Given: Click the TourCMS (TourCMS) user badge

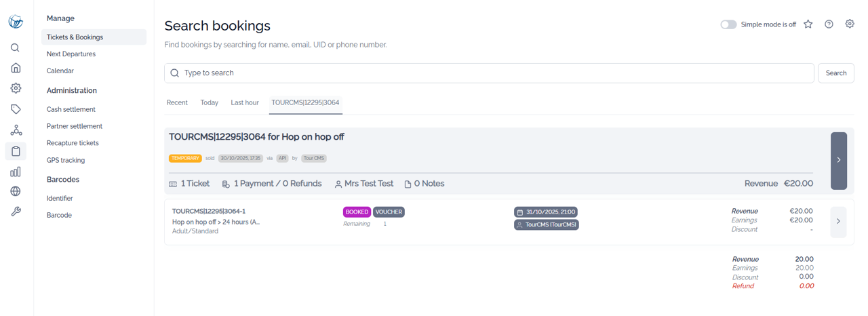Looking at the screenshot, I should point(546,224).
